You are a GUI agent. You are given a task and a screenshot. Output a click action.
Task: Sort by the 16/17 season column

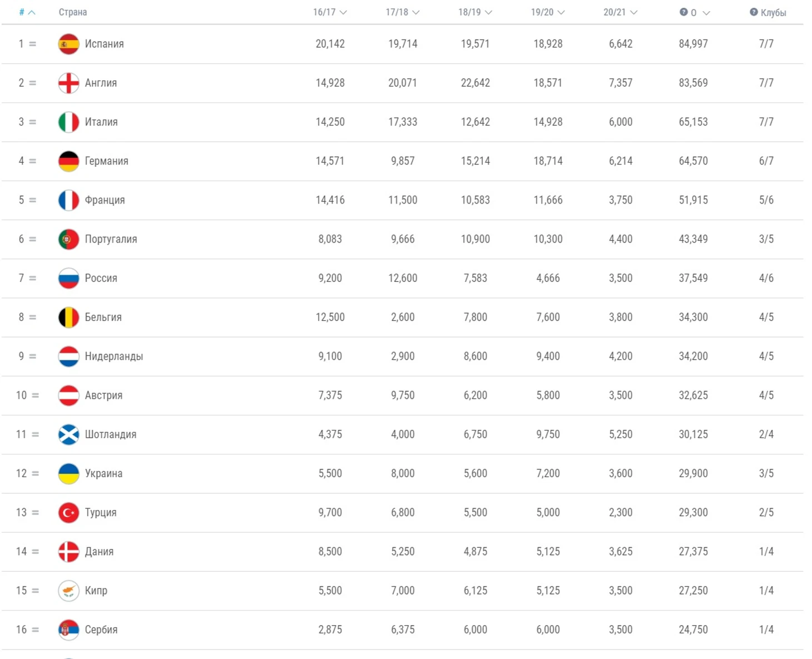tap(330, 12)
